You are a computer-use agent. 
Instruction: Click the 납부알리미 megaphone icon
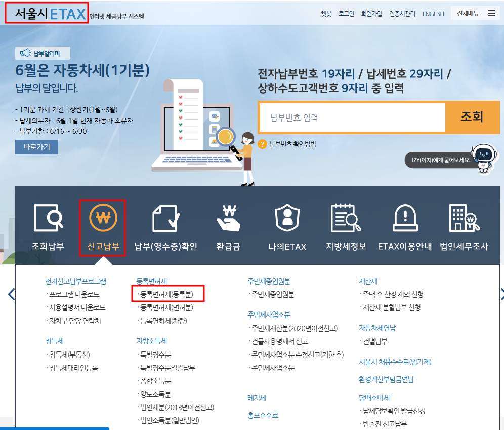pyautogui.click(x=25, y=53)
